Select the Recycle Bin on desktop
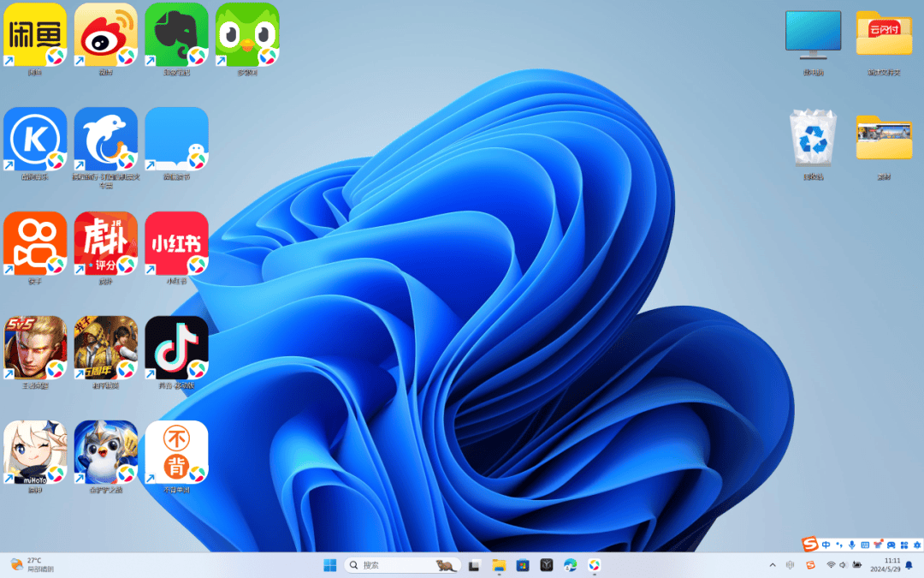Viewport: 924px width, 578px height. [x=812, y=139]
